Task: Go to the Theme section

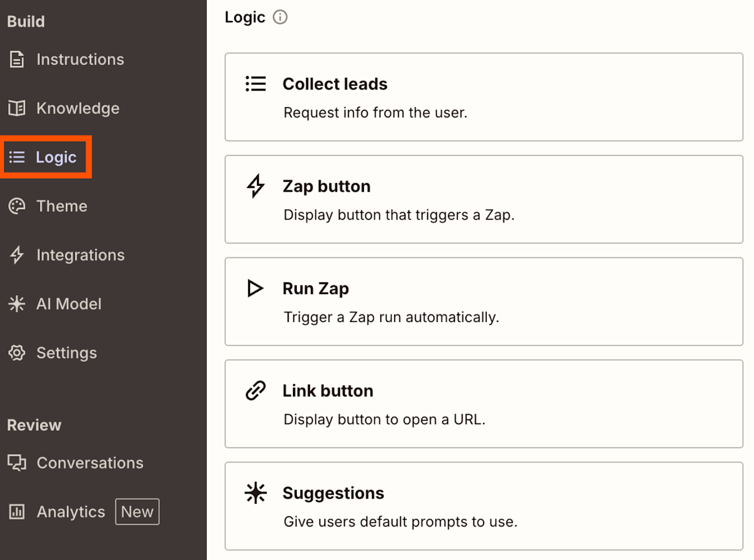Action: 62,206
